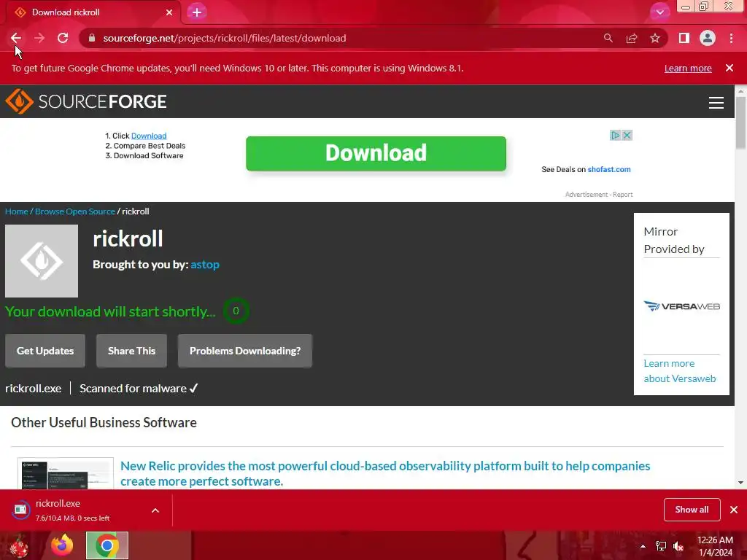Show hidden tray icons arrow
Screen dimensions: 747x560
pos(643,546)
